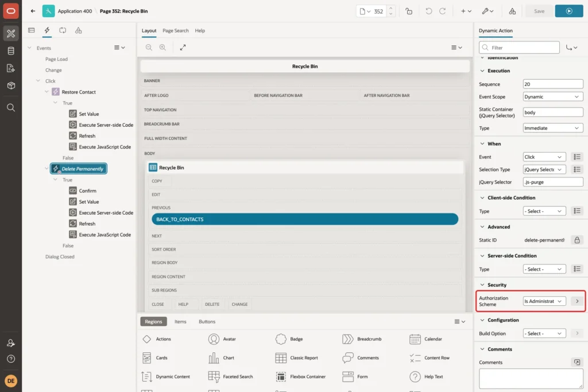This screenshot has width=588, height=392.
Task: Select Delete Permanently dynamic action
Action: 78,169
